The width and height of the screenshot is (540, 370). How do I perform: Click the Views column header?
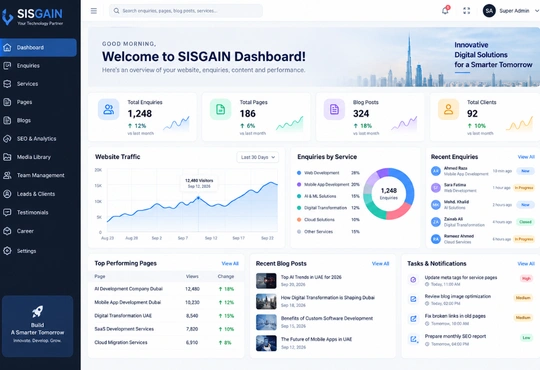(x=192, y=276)
